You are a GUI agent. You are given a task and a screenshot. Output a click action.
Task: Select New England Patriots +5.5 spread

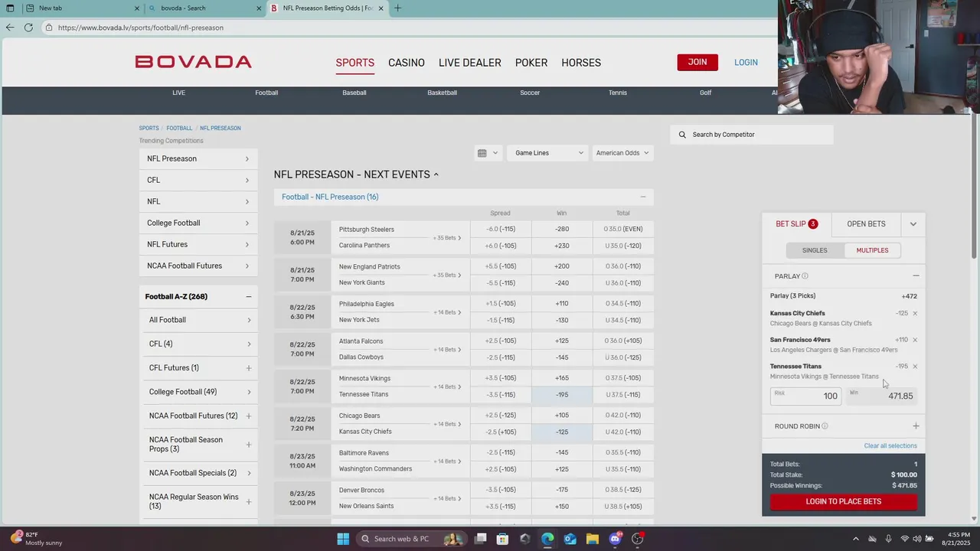pyautogui.click(x=501, y=266)
